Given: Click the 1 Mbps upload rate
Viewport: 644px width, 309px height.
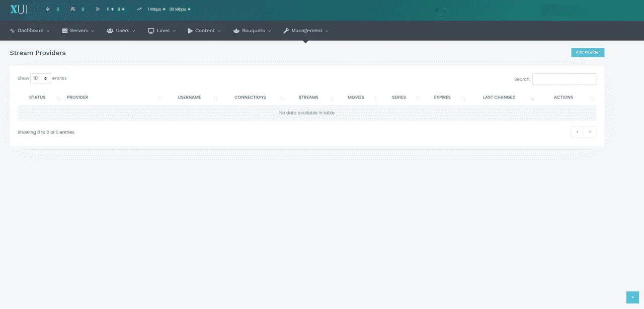Looking at the screenshot, I should click(156, 9).
